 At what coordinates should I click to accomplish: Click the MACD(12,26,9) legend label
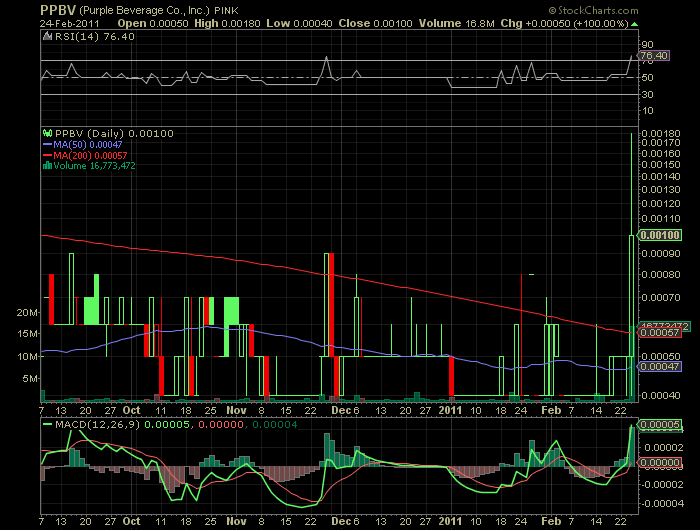pos(97,424)
